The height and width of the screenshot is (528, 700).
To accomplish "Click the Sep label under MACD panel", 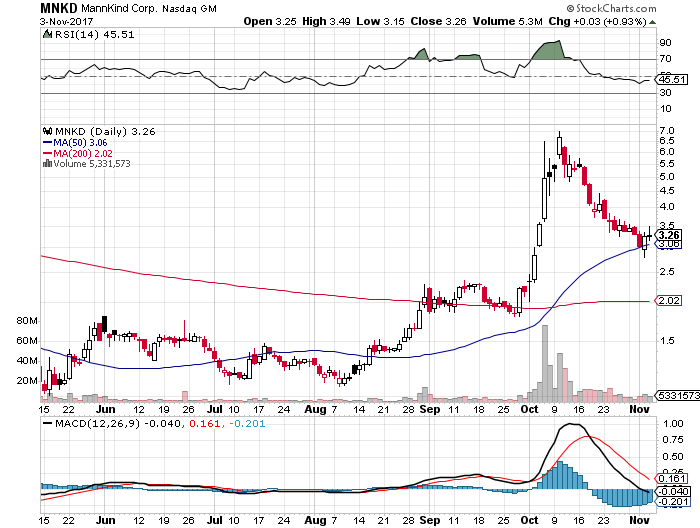I will click(x=430, y=520).
